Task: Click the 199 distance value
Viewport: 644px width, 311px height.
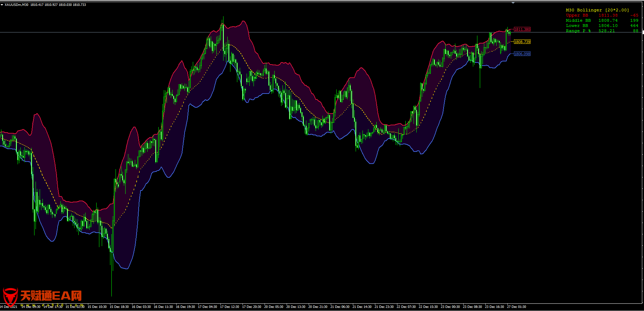Action: click(634, 20)
